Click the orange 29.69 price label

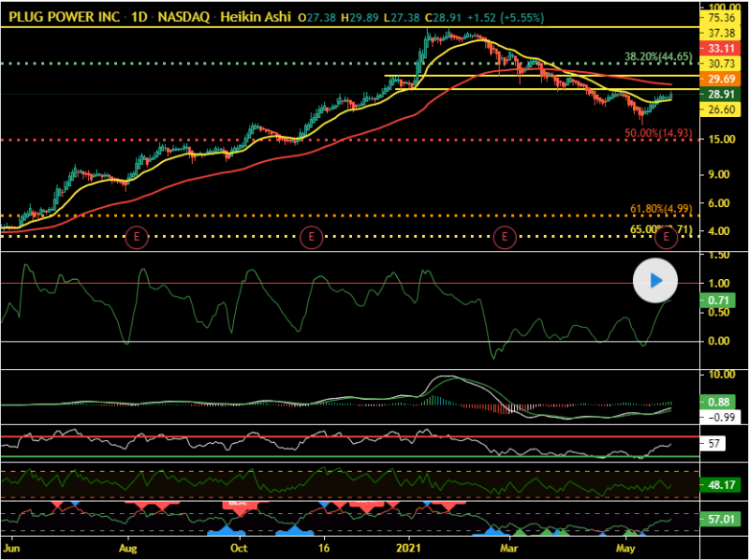point(720,78)
